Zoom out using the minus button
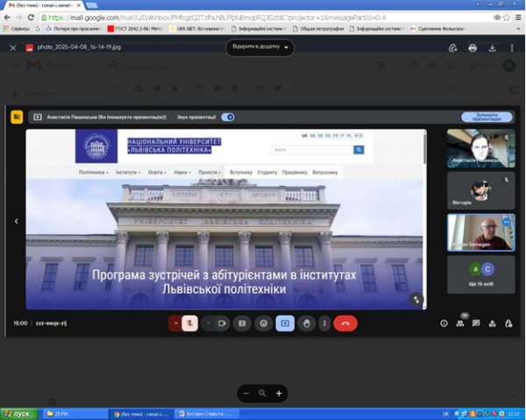Image resolution: width=526 pixels, height=420 pixels. [x=246, y=393]
